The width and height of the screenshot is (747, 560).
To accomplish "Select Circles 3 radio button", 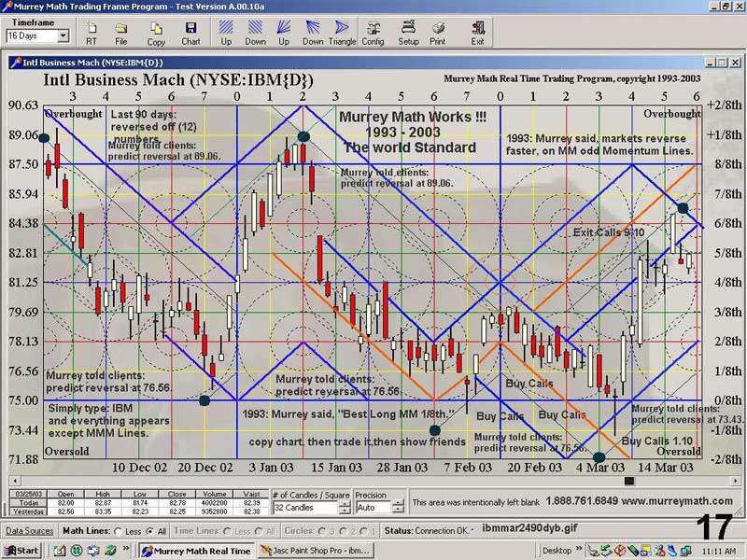I will 322,531.
